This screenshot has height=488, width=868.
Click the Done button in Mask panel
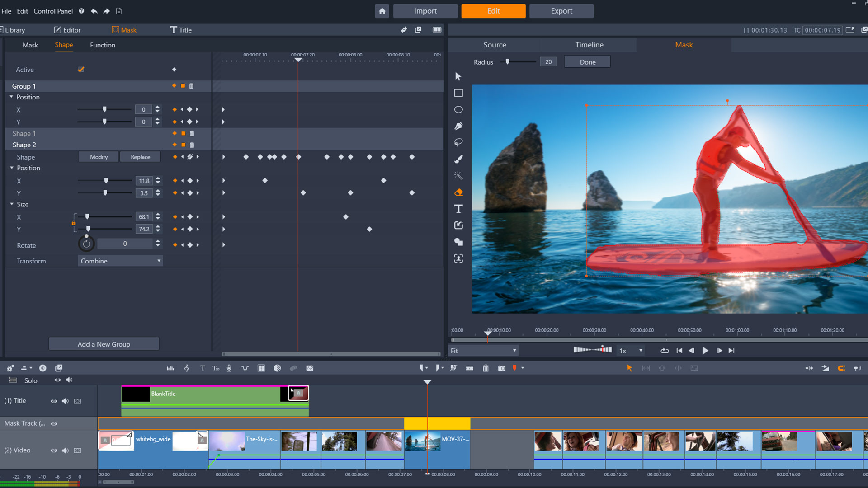587,62
